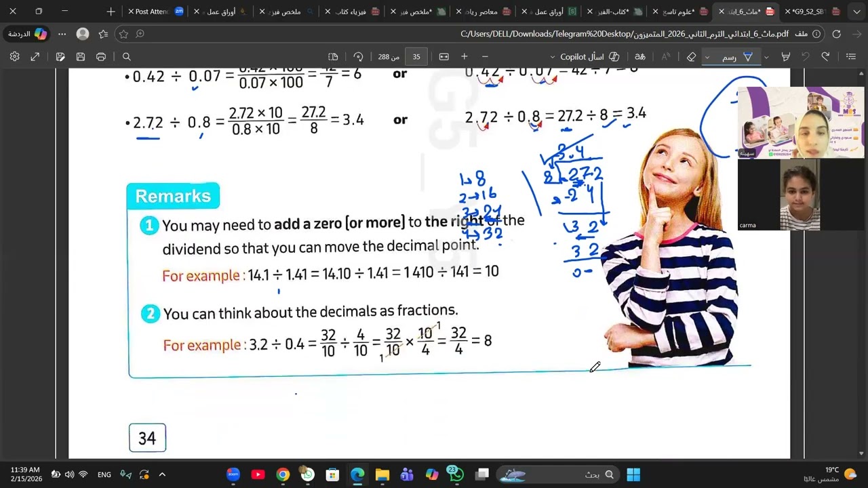Image resolution: width=868 pixels, height=488 pixels.
Task: Click the carma participant video thumbnail
Action: (801, 195)
